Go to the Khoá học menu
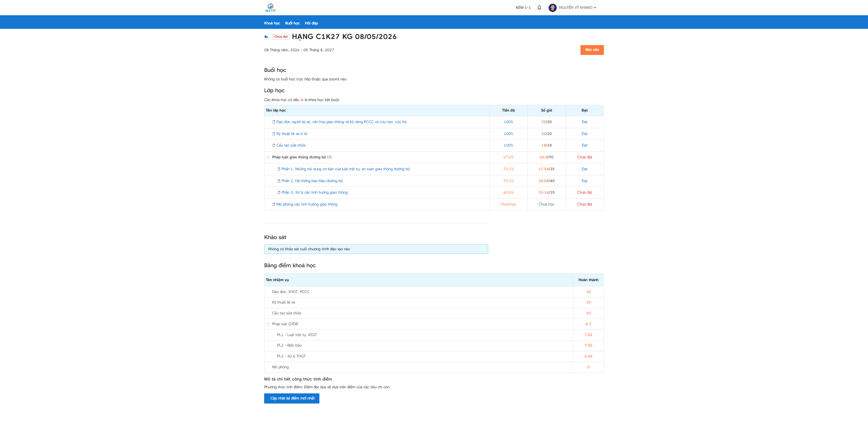The height and width of the screenshot is (431, 868). coord(272,23)
